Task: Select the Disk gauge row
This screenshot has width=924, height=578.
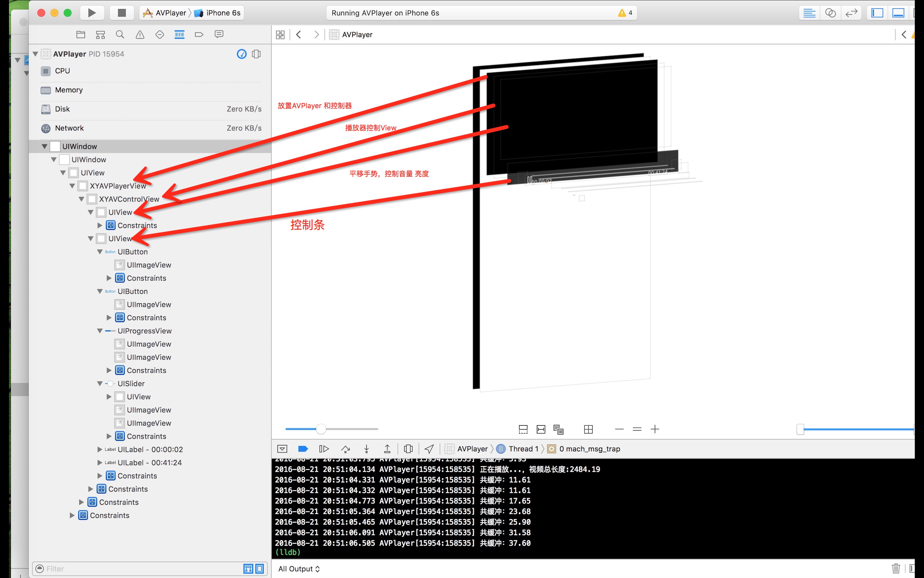Action: pyautogui.click(x=151, y=109)
